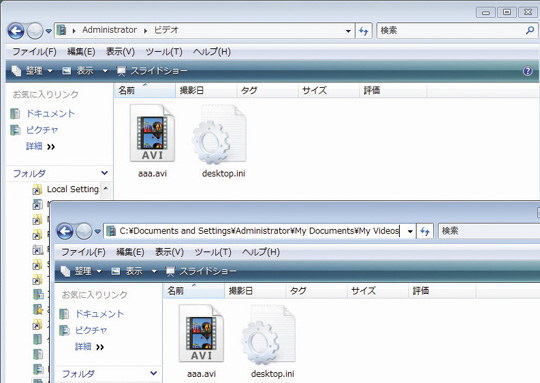Open the address history dropdown in rear window
The image size is (540, 383).
coord(348,31)
